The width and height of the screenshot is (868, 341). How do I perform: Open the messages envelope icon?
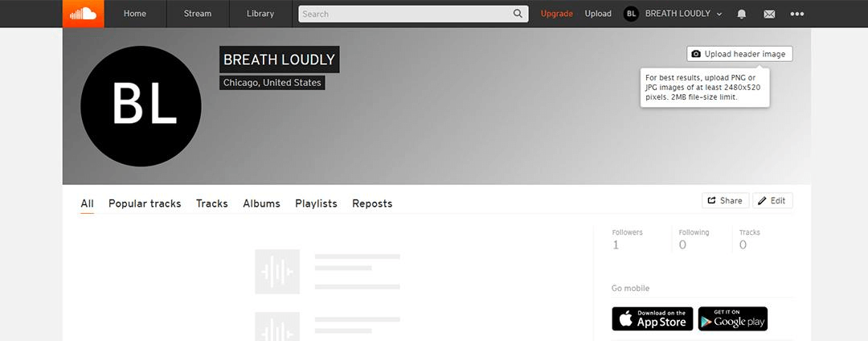point(769,14)
